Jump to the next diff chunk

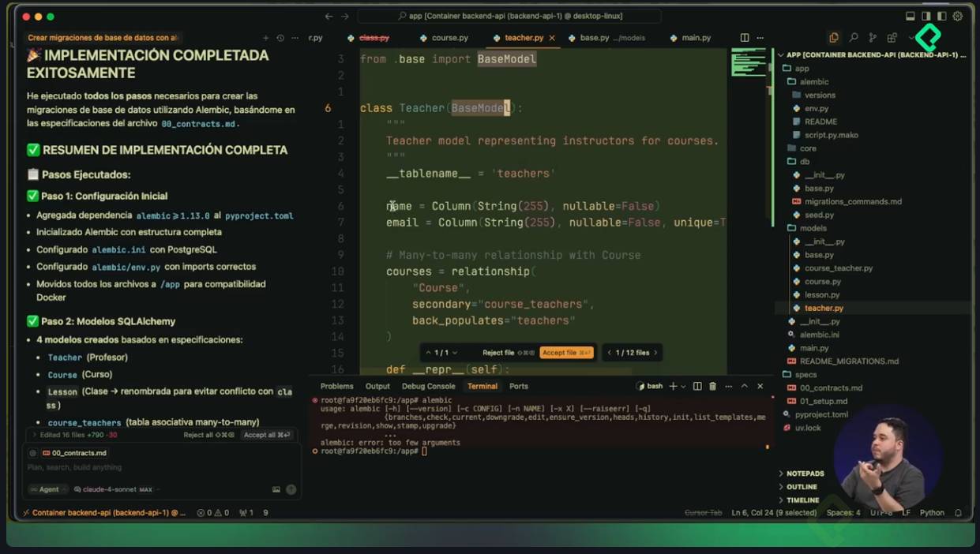tap(456, 353)
